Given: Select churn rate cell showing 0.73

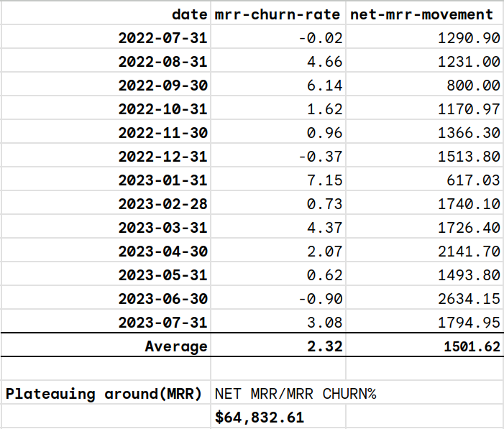Looking at the screenshot, I should coord(278,203).
